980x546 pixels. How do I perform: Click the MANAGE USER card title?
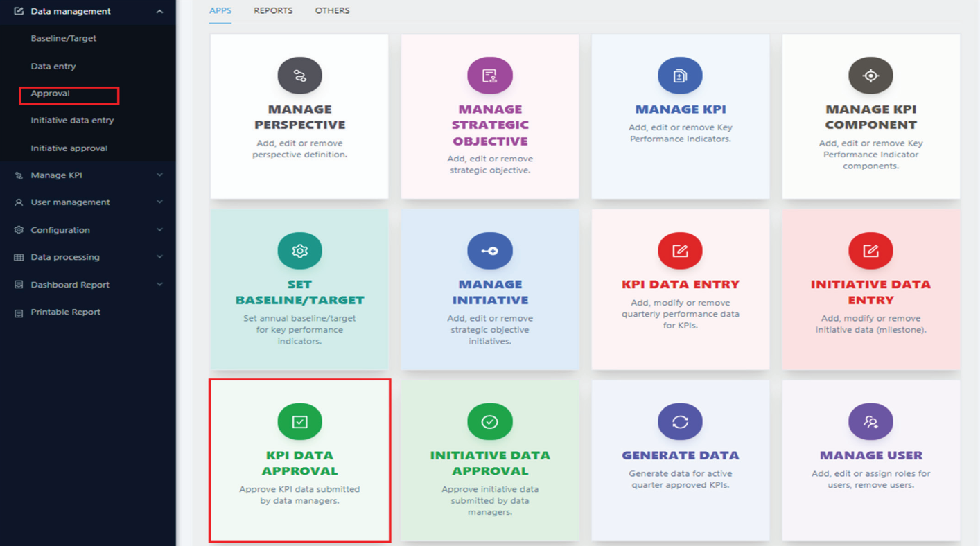[x=870, y=455]
